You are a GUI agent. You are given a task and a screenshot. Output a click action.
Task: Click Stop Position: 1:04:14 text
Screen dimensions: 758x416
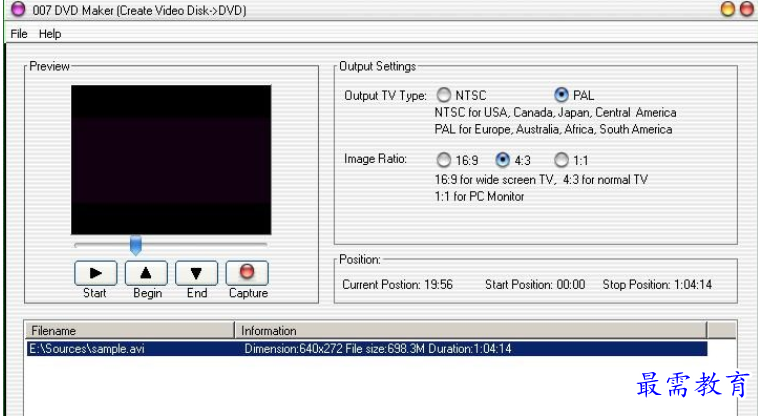pyautogui.click(x=657, y=285)
